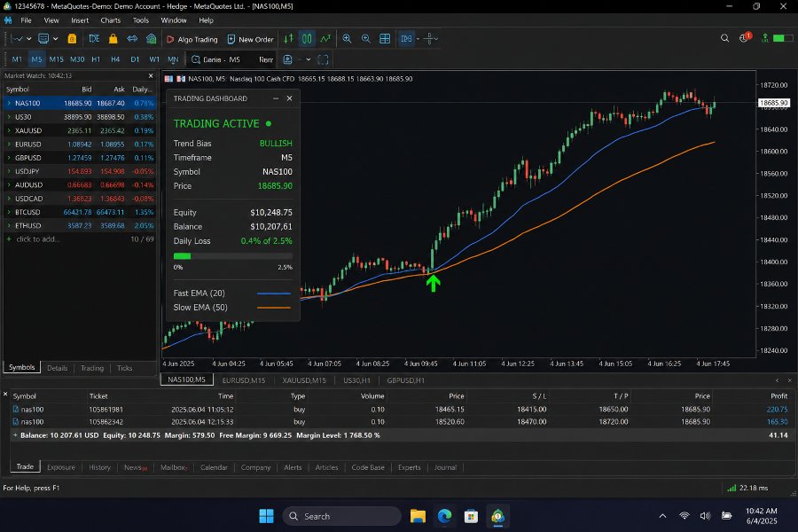Expand the XAUUSD row in Market Watch
This screenshot has width=798, height=532.
point(9,130)
